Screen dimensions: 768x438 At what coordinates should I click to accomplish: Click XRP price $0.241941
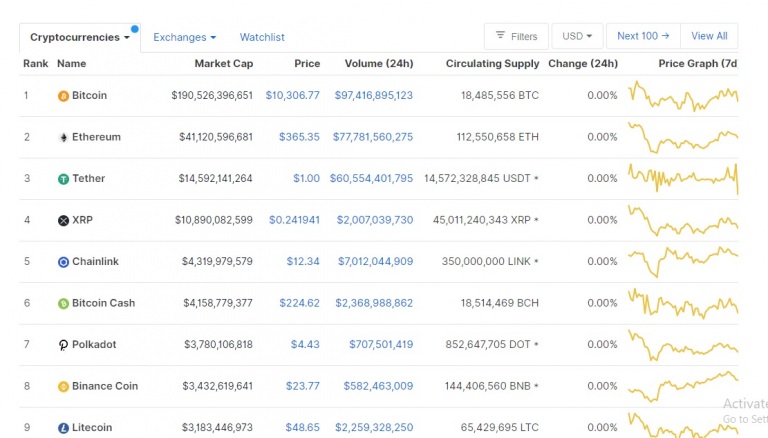(x=294, y=220)
